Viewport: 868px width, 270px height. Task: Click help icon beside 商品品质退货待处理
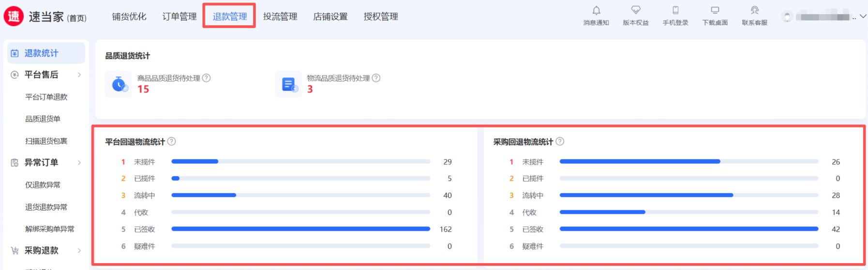[206, 78]
